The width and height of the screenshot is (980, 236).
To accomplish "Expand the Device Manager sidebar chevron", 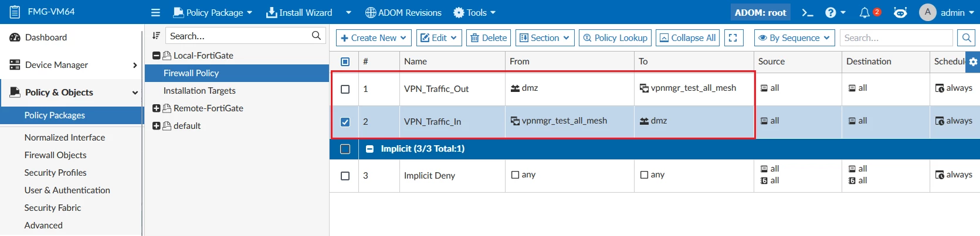I will 135,65.
